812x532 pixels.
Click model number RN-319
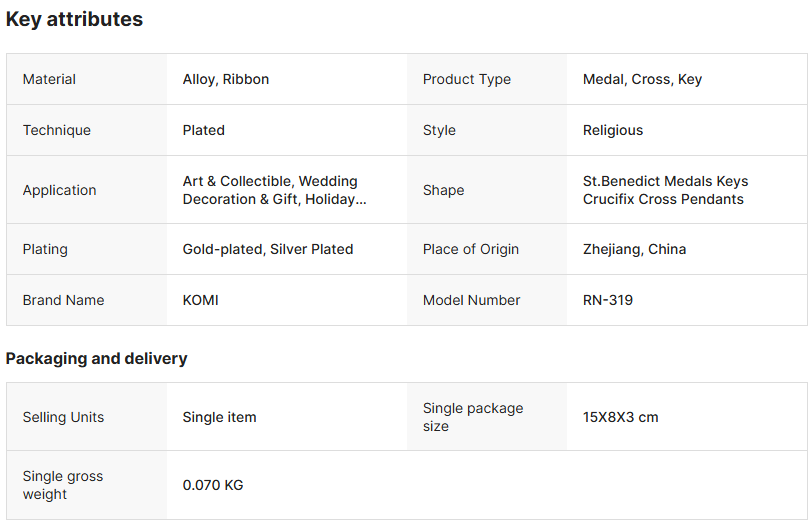pyautogui.click(x=607, y=300)
